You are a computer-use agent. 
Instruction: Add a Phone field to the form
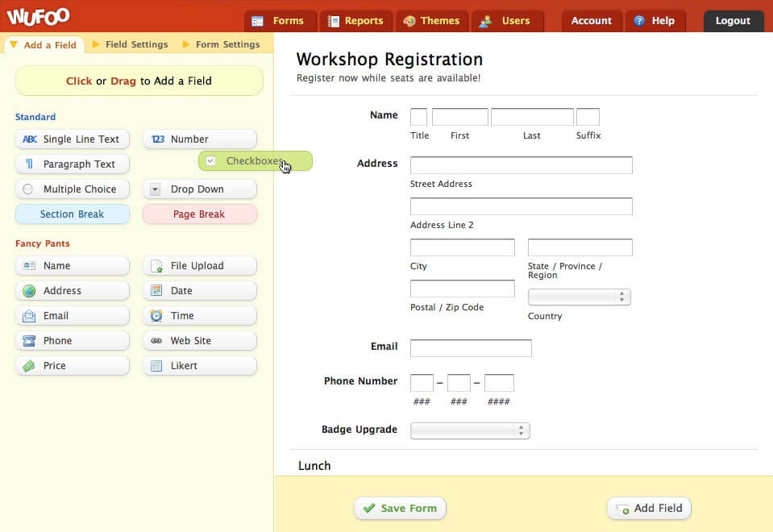click(x=72, y=341)
